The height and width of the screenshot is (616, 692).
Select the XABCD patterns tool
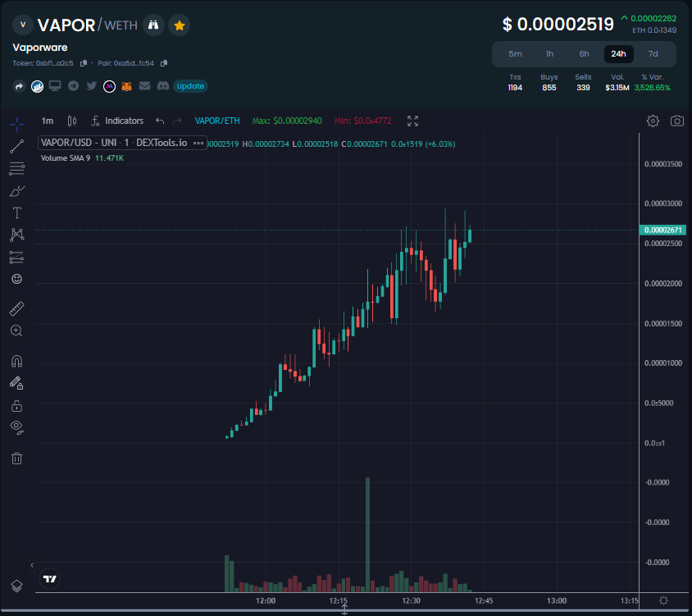16,235
